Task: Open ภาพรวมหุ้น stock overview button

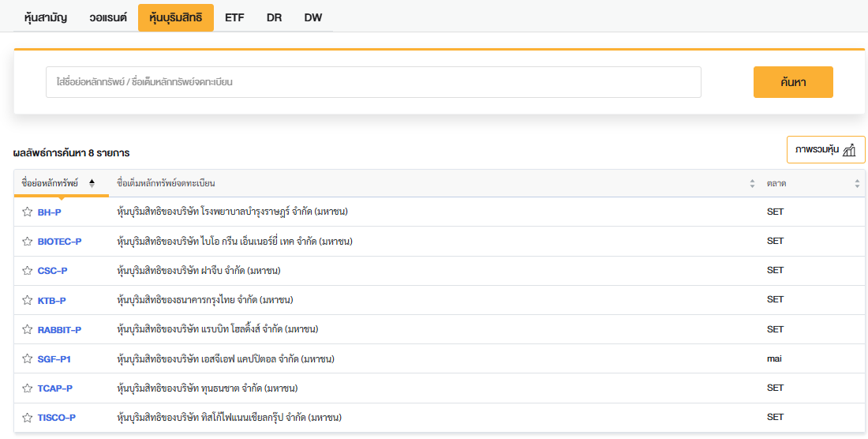Action: (825, 149)
